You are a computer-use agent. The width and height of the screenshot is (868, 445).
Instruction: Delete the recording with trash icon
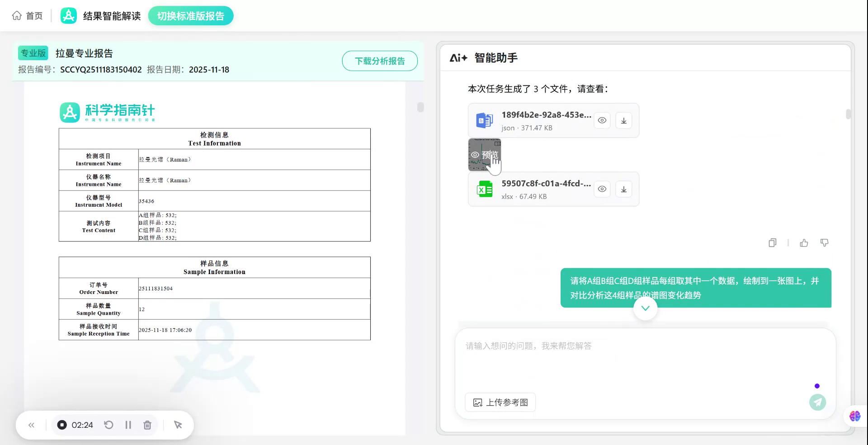(x=147, y=425)
